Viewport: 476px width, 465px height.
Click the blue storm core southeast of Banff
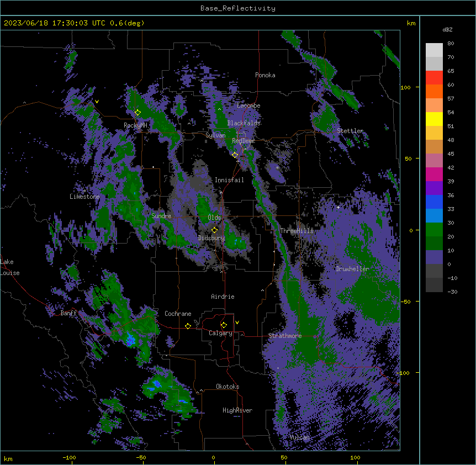click(x=130, y=339)
